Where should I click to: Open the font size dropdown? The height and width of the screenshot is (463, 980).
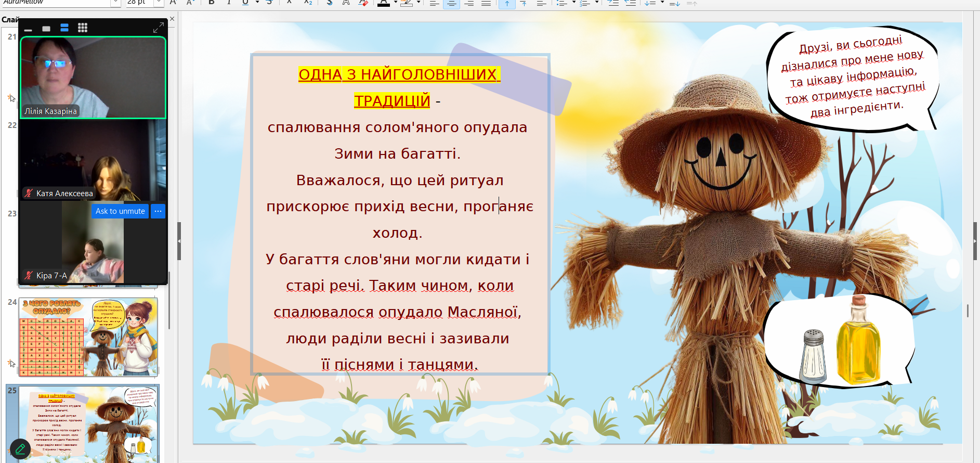click(159, 3)
